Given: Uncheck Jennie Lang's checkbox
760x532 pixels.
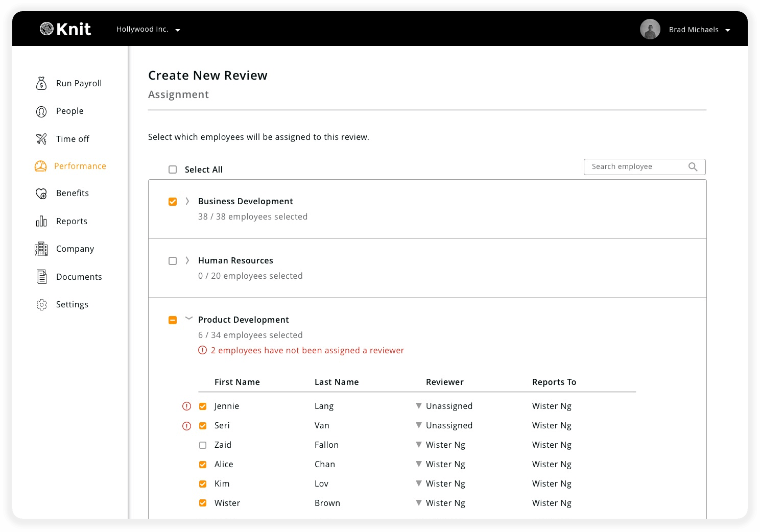Looking at the screenshot, I should pos(203,406).
